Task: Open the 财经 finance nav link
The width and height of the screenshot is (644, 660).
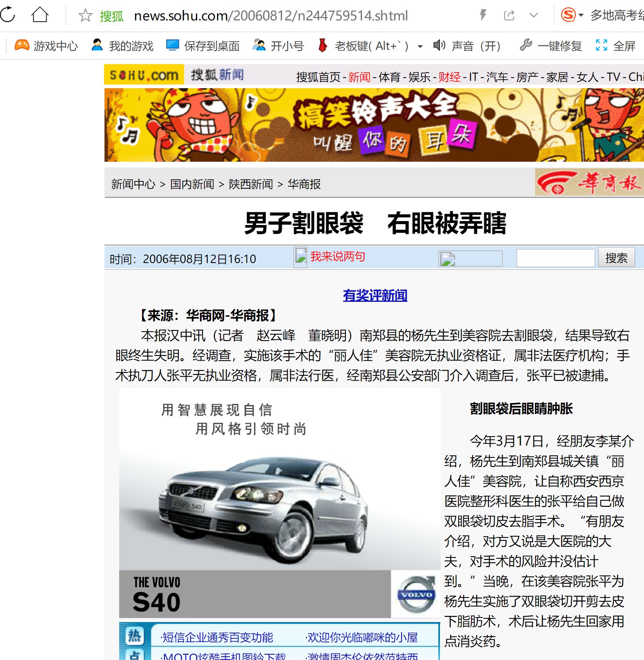Action: pyautogui.click(x=449, y=77)
